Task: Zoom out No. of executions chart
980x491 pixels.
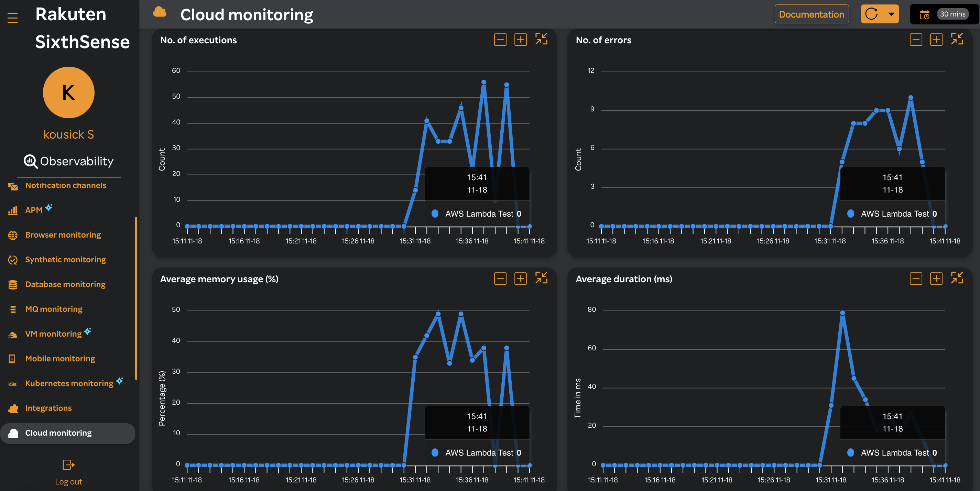Action: pyautogui.click(x=500, y=39)
